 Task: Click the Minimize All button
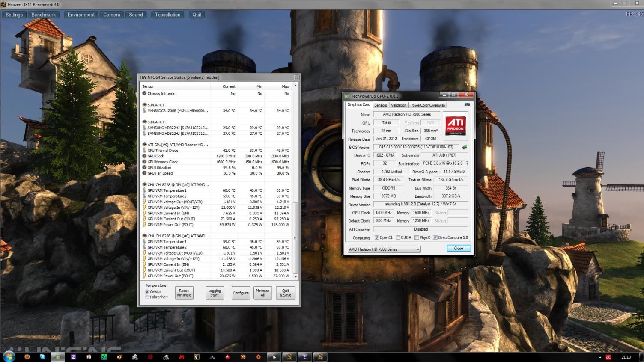pyautogui.click(x=262, y=293)
